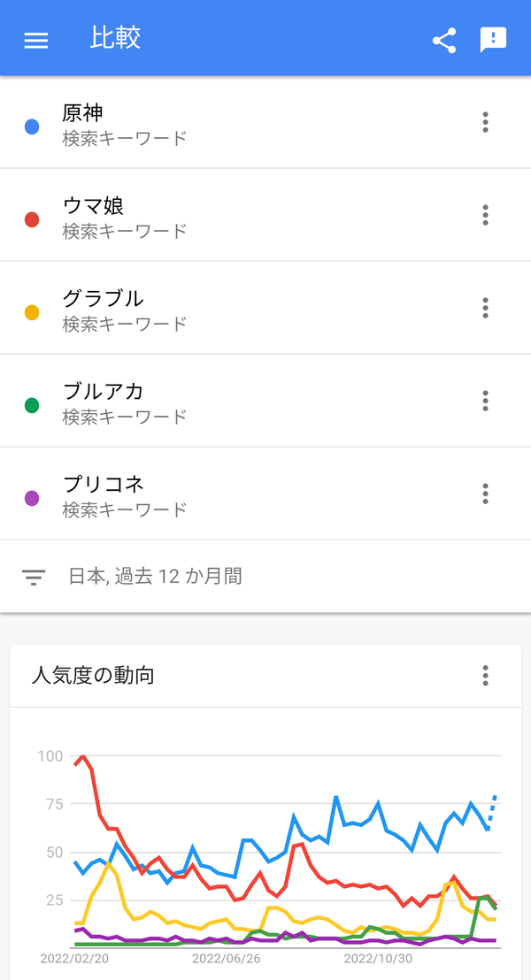The image size is (531, 980).
Task: Open options menu for プリコネ keyword
Action: coord(485,494)
